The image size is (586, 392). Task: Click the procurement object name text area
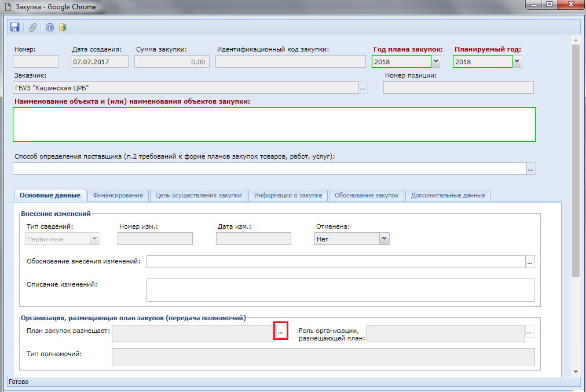pos(274,124)
